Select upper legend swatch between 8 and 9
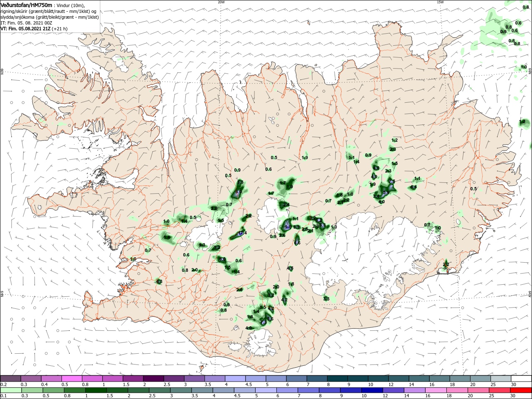Image resolution: width=532 pixels, height=399 pixels. click(337, 378)
